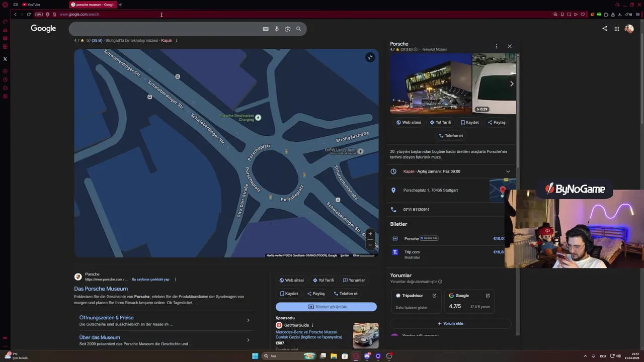The width and height of the screenshot is (644, 362).
Task: Open Discord from the taskbar
Action: tap(367, 356)
